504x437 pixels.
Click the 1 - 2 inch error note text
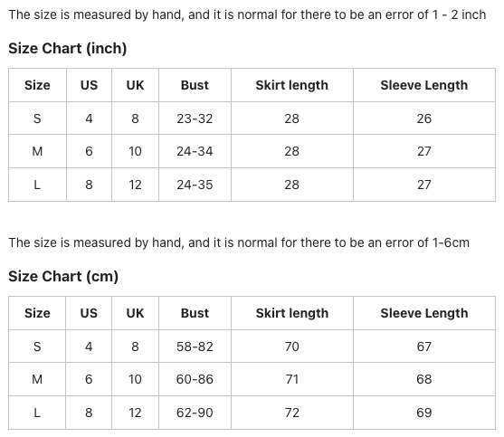247,14
